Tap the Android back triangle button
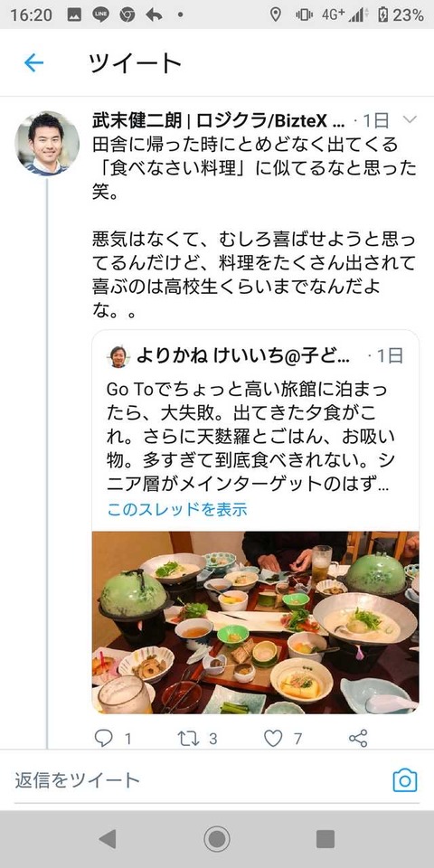Image resolution: width=434 pixels, height=868 pixels. [x=108, y=839]
